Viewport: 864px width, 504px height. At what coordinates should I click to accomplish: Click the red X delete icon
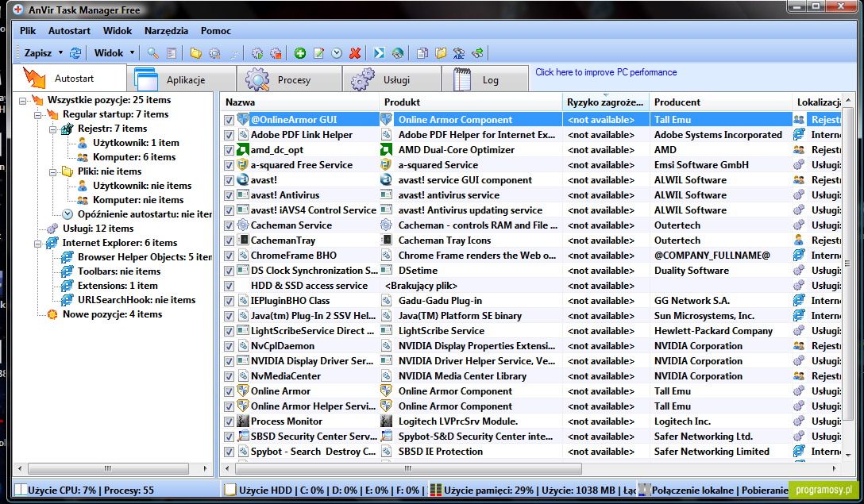coord(356,53)
